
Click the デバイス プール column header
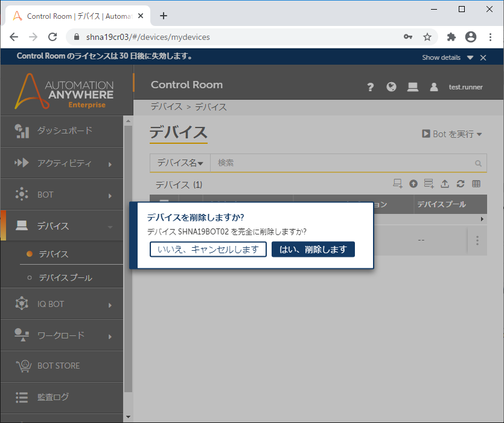(450, 204)
